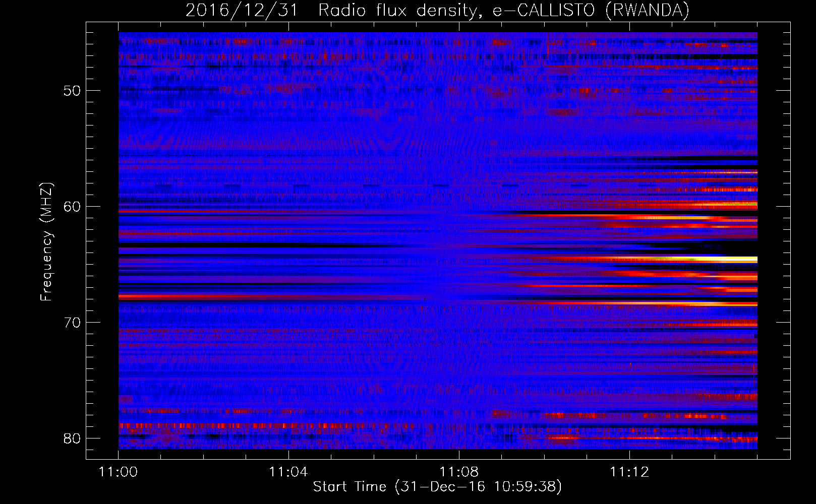Image resolution: width=816 pixels, height=504 pixels.
Task: Click the 80 frequency tick label
Action: click(73, 438)
